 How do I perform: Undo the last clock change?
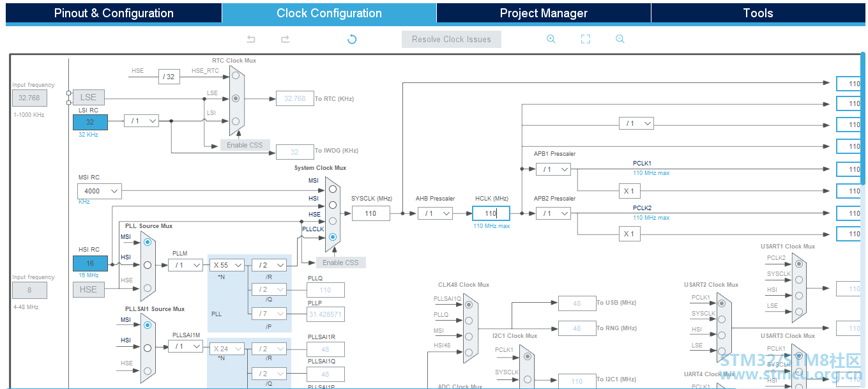[251, 39]
